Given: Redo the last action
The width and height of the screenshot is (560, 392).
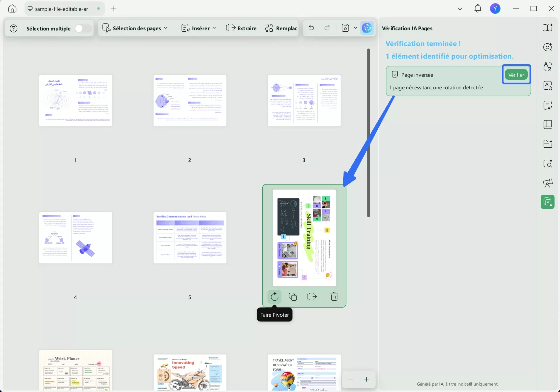Looking at the screenshot, I should (327, 28).
